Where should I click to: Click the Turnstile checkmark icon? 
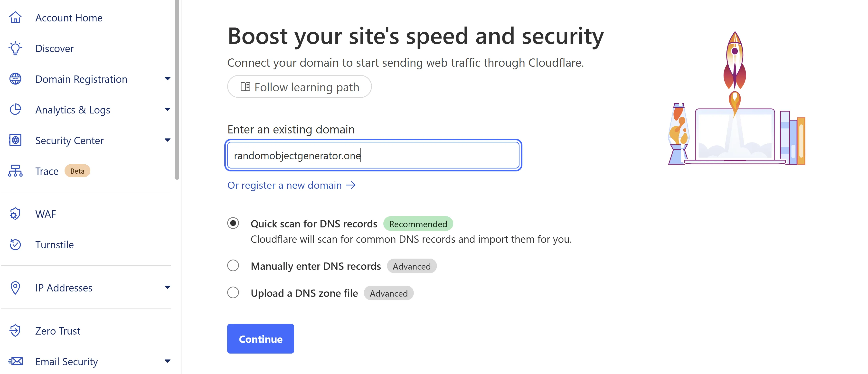(x=15, y=244)
